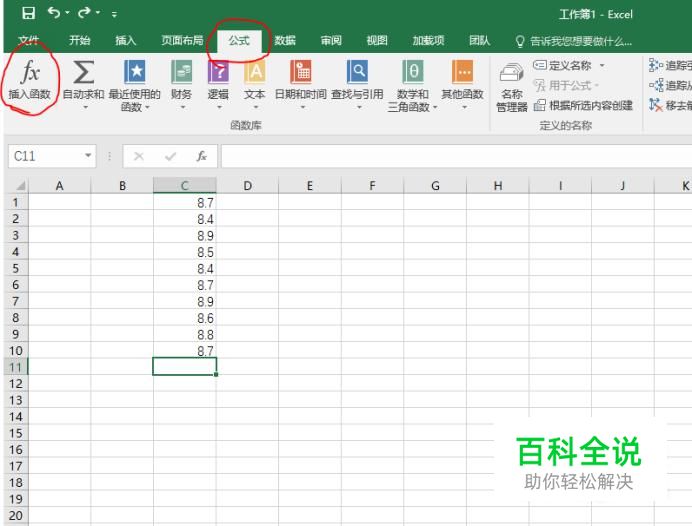
Task: Expand the Name Box dropdown arrow
Action: (x=88, y=156)
